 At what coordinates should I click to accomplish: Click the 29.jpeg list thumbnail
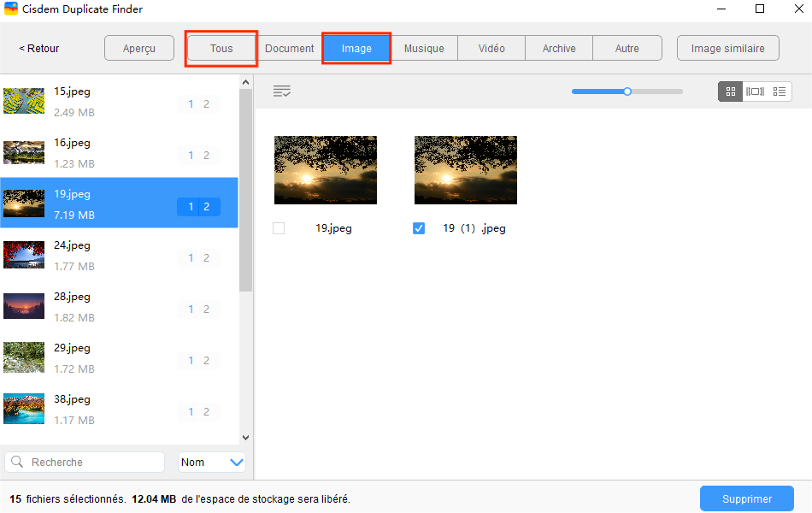coord(24,357)
